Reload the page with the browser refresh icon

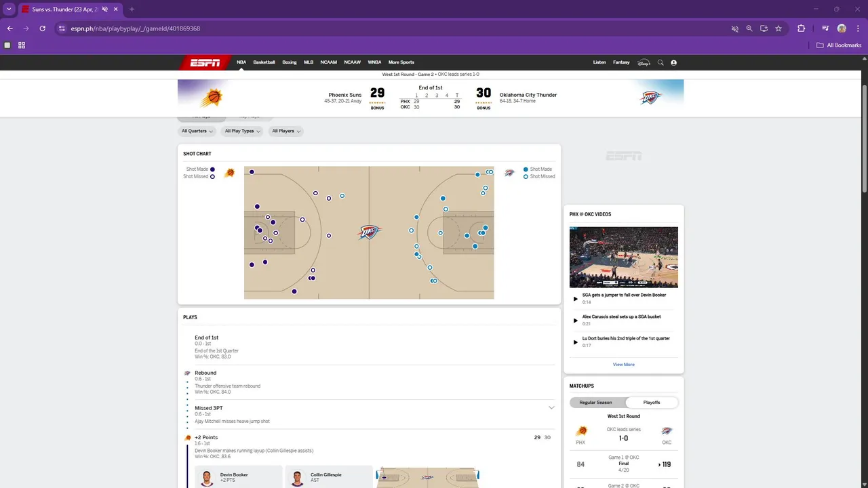tap(42, 28)
